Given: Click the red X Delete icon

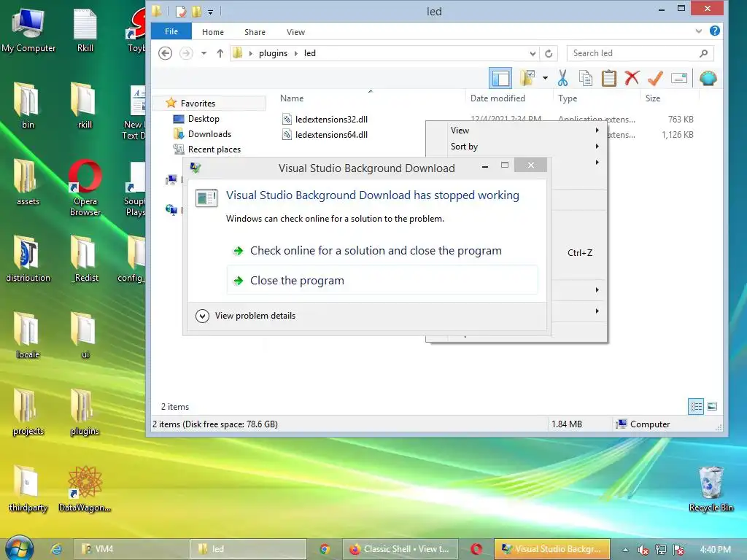Looking at the screenshot, I should pyautogui.click(x=632, y=77).
